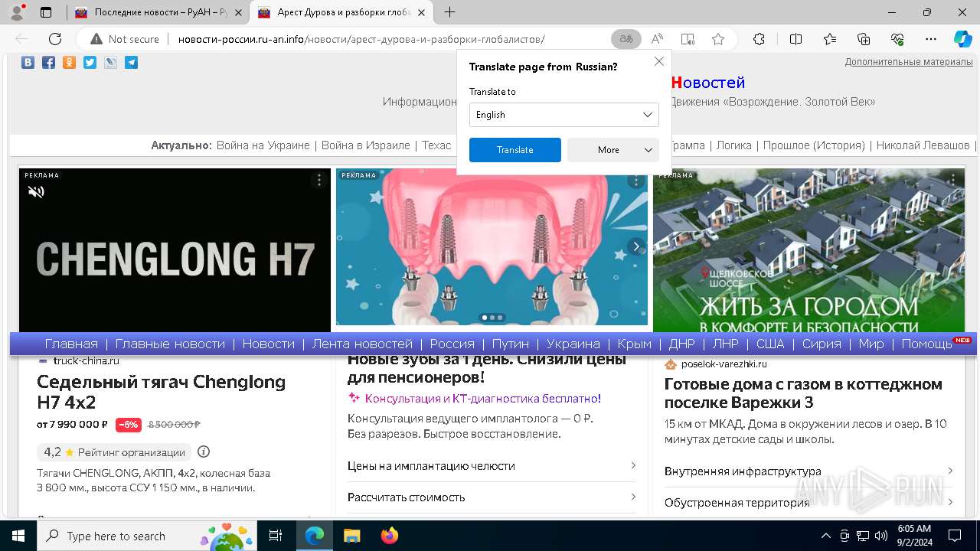980x551 pixels.
Task: Open the Edge profile avatar
Action: click(x=17, y=12)
